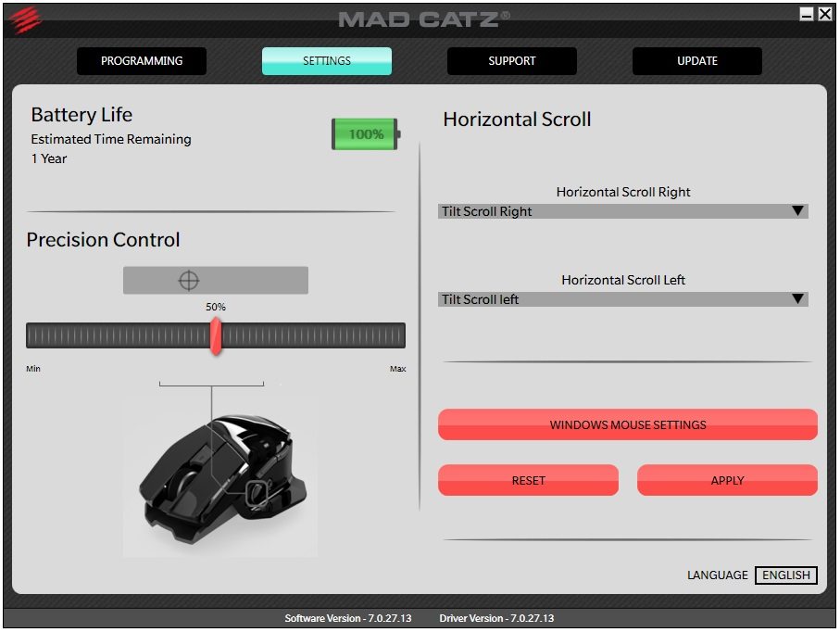The image size is (840, 632).
Task: Click the Reset button
Action: pos(528,480)
